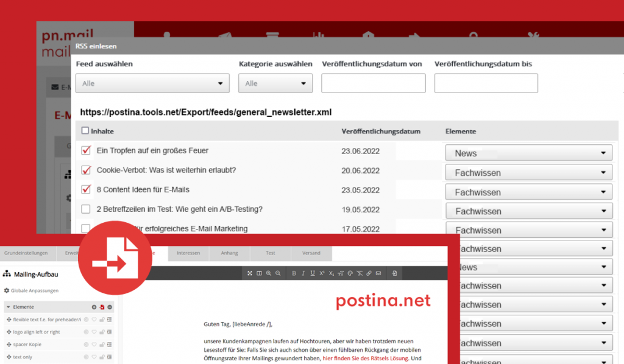Apply bold formatting in editor toolbar
The height and width of the screenshot is (364, 624).
click(294, 273)
